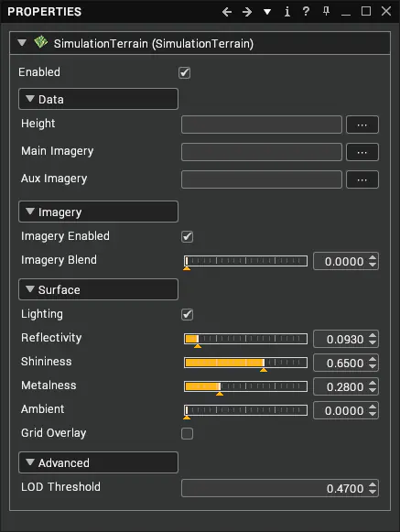Click the forward arrow in Properties header
The image size is (400, 532).
pos(247,12)
